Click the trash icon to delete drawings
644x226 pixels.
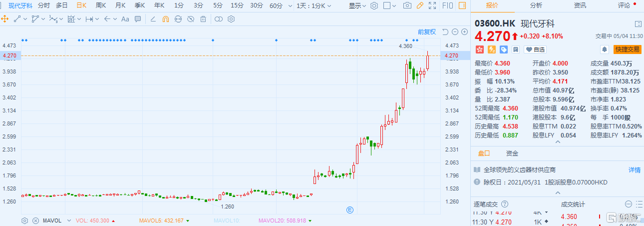coord(203,19)
